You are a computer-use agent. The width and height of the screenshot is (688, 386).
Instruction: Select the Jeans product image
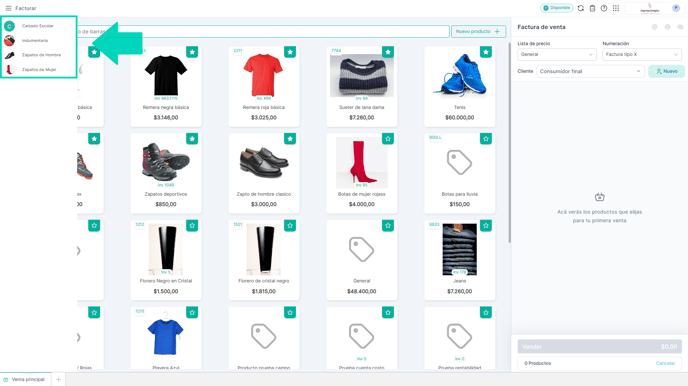coord(459,249)
